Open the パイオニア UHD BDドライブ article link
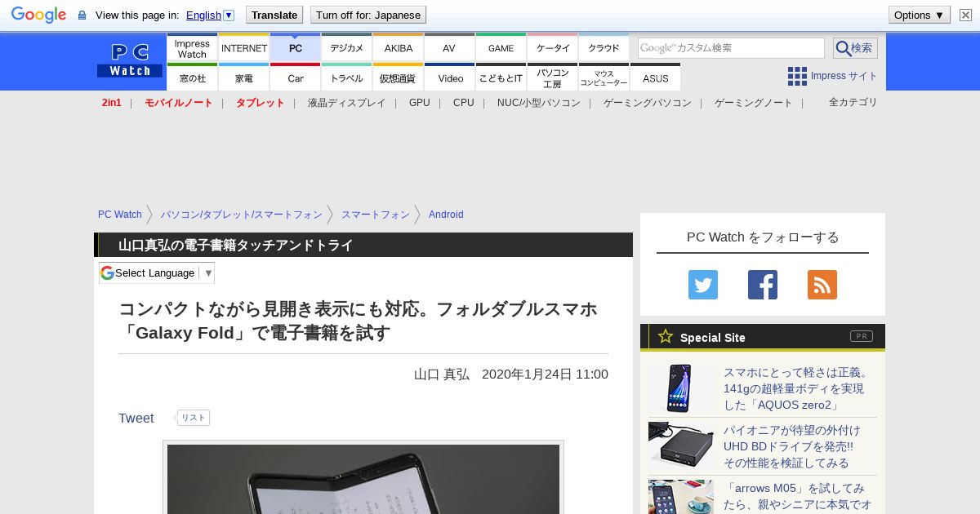 (792, 446)
